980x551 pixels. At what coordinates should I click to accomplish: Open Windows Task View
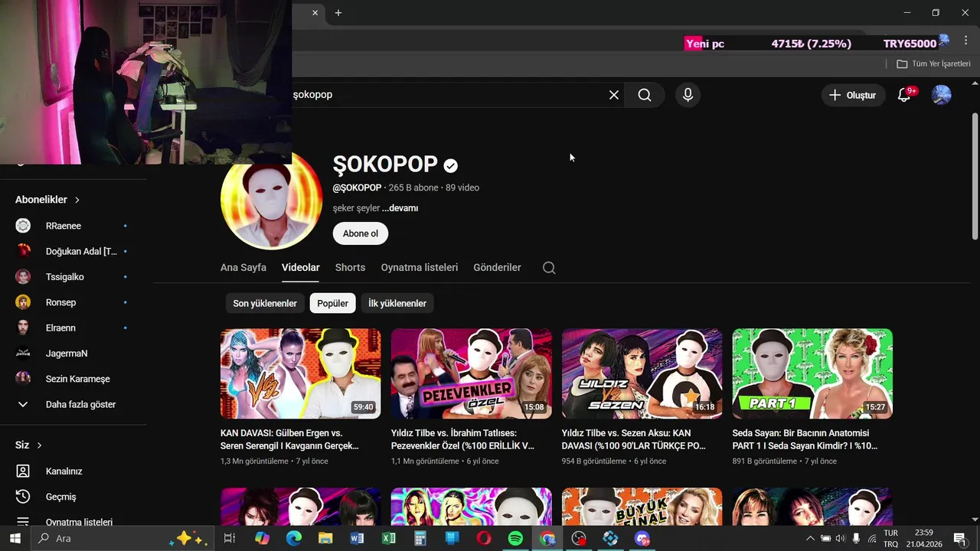point(229,539)
